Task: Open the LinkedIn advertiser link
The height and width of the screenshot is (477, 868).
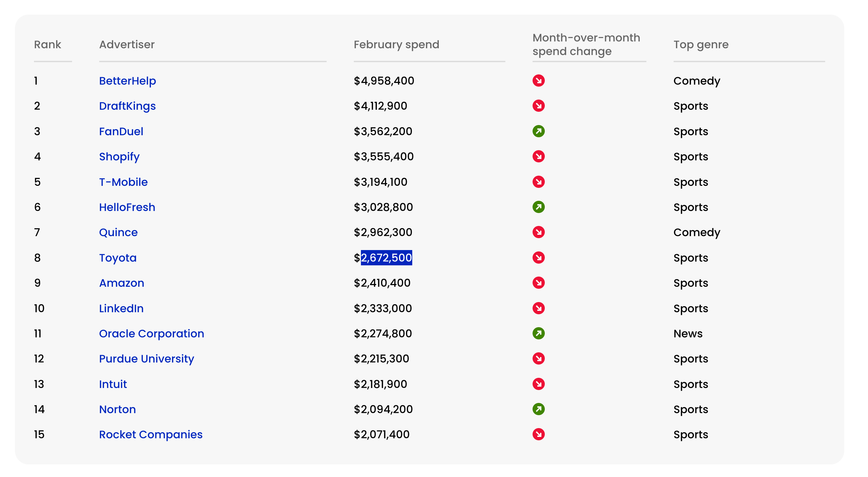Action: (121, 308)
